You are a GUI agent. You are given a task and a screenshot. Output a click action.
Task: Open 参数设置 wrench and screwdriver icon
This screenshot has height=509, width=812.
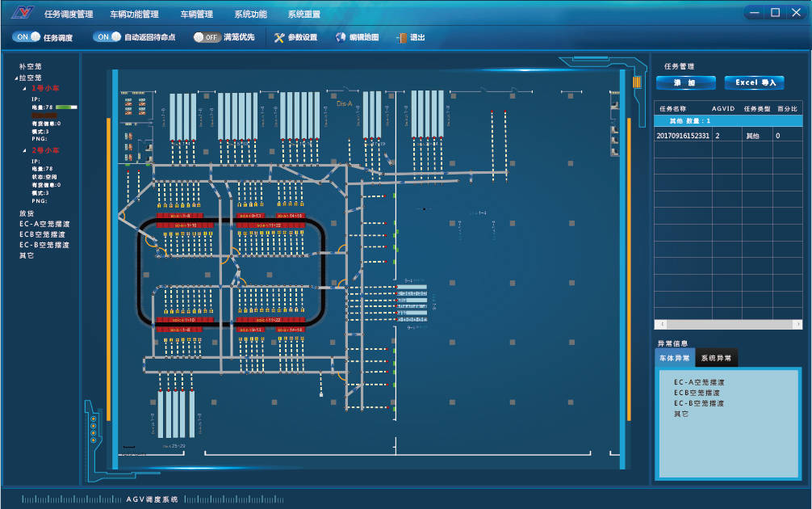click(x=279, y=38)
